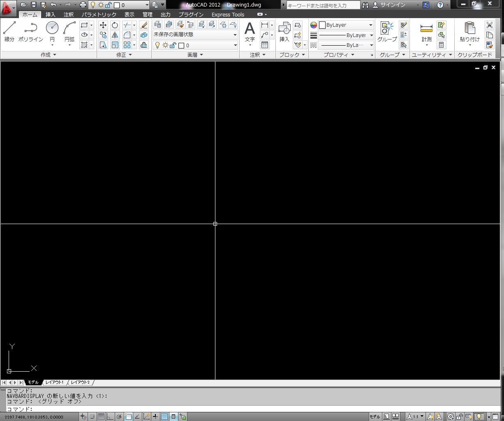504x421 pixels.
Task: Click the モデル button in status bar
Action: 375,416
